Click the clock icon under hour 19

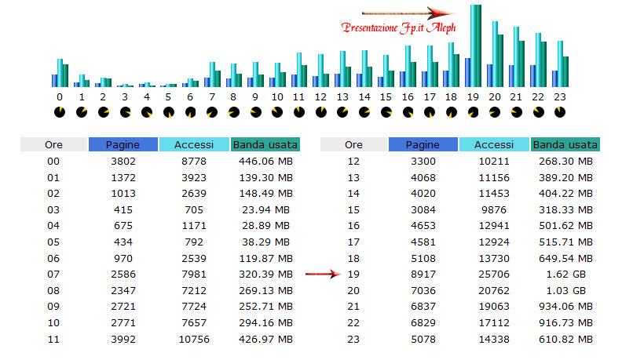click(473, 112)
